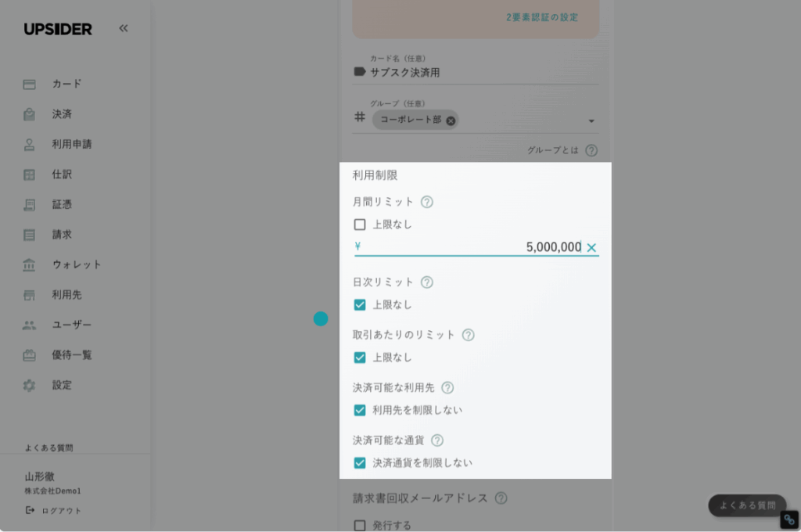The height and width of the screenshot is (532, 801).
Task: Click the help icon next to 月間リミット
Action: click(427, 202)
